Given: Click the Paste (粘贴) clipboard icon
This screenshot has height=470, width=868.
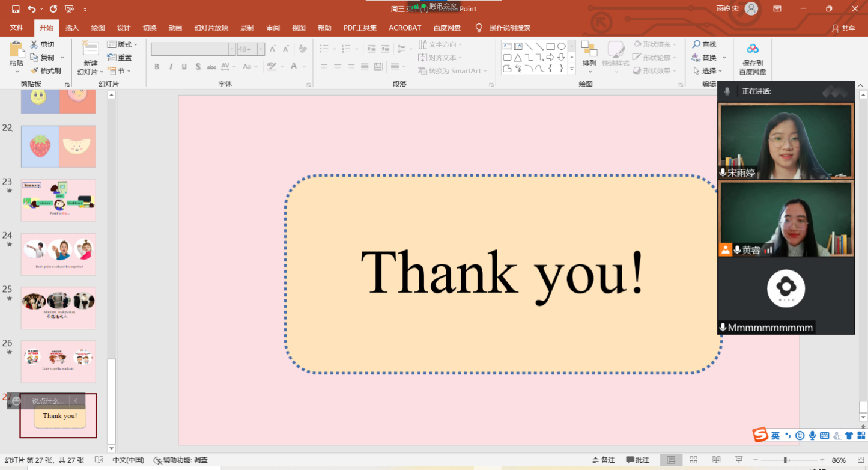Looking at the screenshot, I should pyautogui.click(x=16, y=50).
